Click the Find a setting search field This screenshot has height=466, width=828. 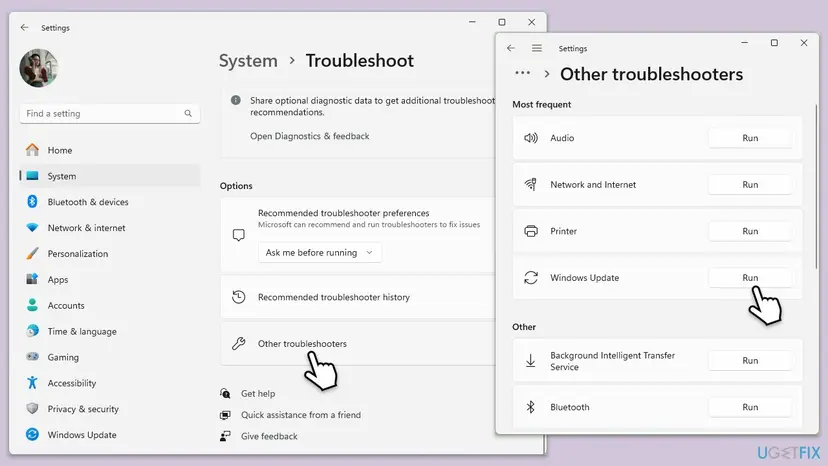click(110, 114)
